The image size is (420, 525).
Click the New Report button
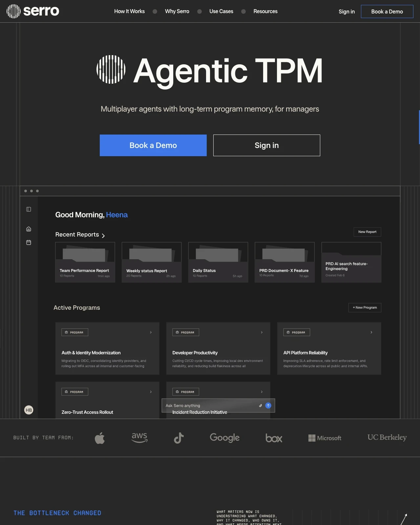(367, 232)
